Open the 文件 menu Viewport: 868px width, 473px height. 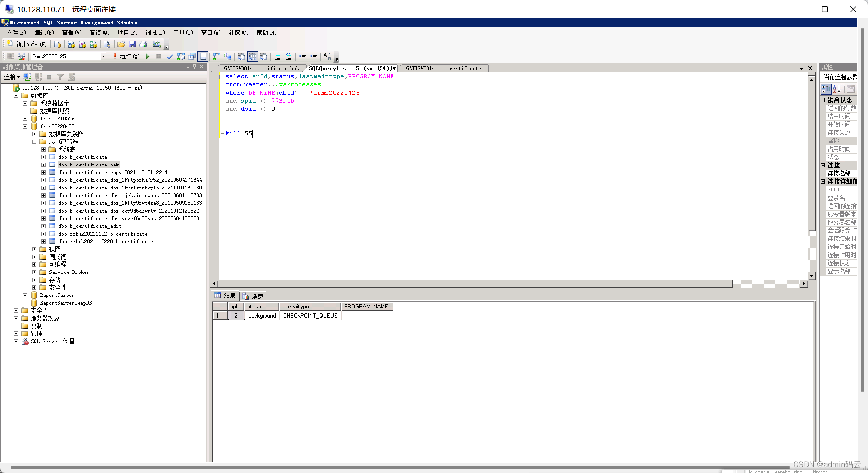pyautogui.click(x=16, y=33)
